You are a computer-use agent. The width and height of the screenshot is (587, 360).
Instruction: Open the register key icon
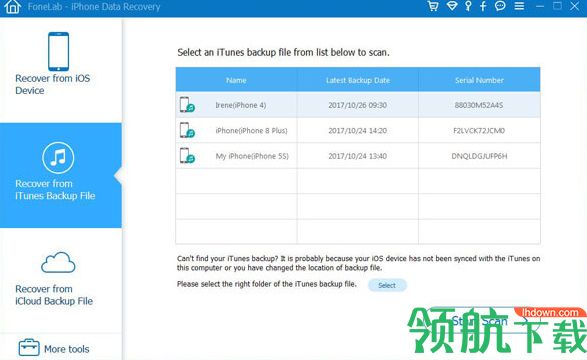click(x=468, y=6)
